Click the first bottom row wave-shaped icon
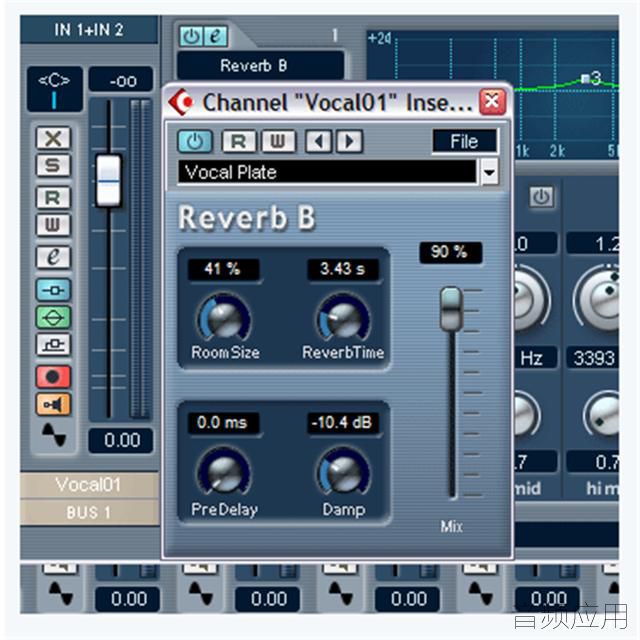Viewport: 640px width, 640px height. click(x=60, y=593)
